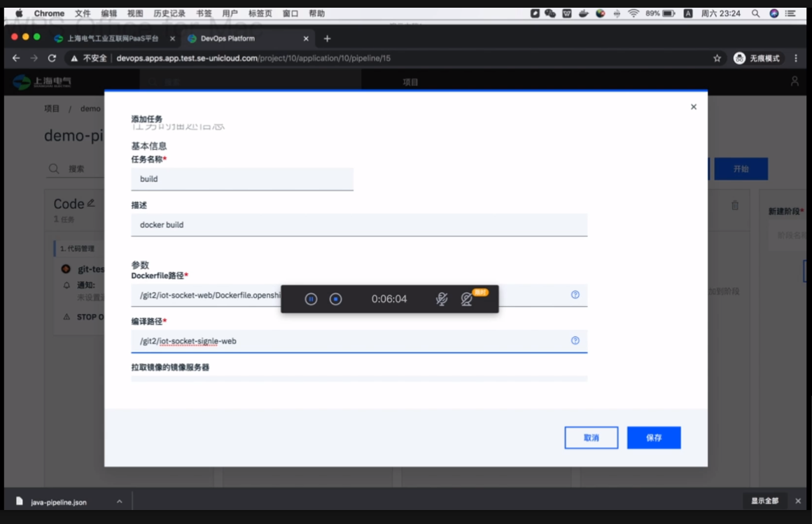
Task: Click 取消 to cancel the task
Action: pyautogui.click(x=591, y=438)
